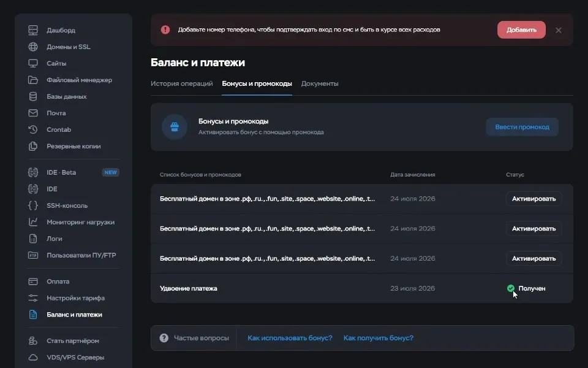
Task: Switch to the История операций tab
Action: tap(181, 84)
